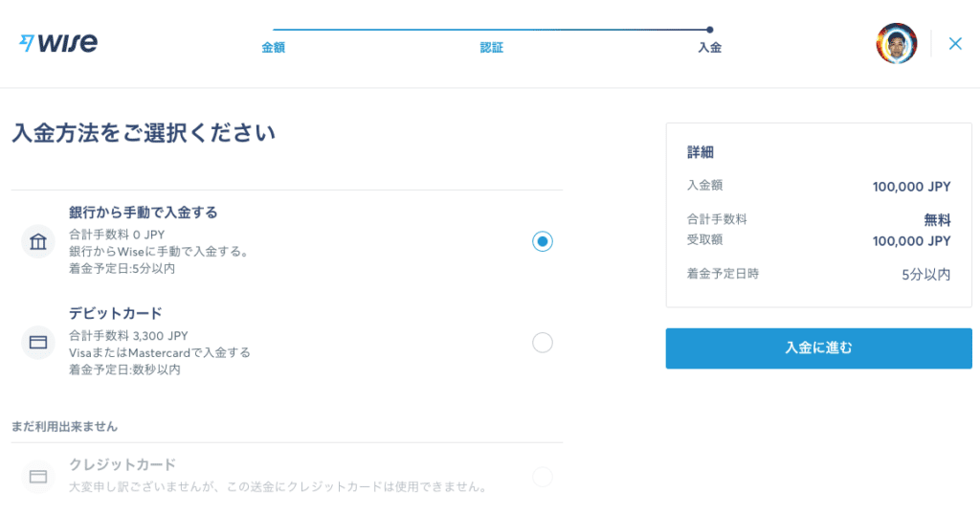
Task: Click the 銀行から手動で入金する title
Action: pyautogui.click(x=144, y=213)
